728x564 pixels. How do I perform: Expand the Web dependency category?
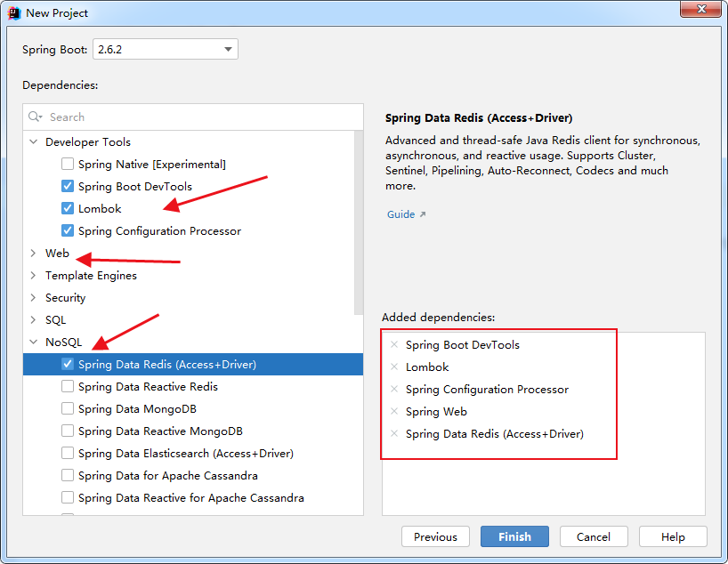click(34, 254)
